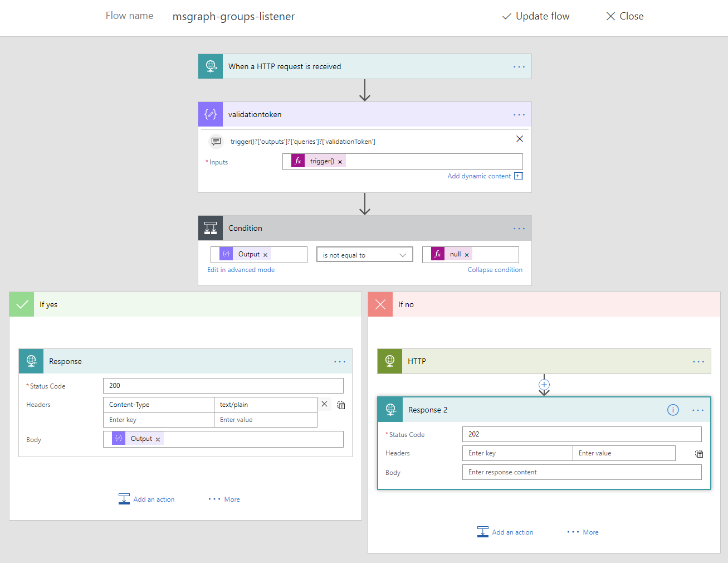
Task: Delete the Content-Type header row
Action: [x=325, y=404]
